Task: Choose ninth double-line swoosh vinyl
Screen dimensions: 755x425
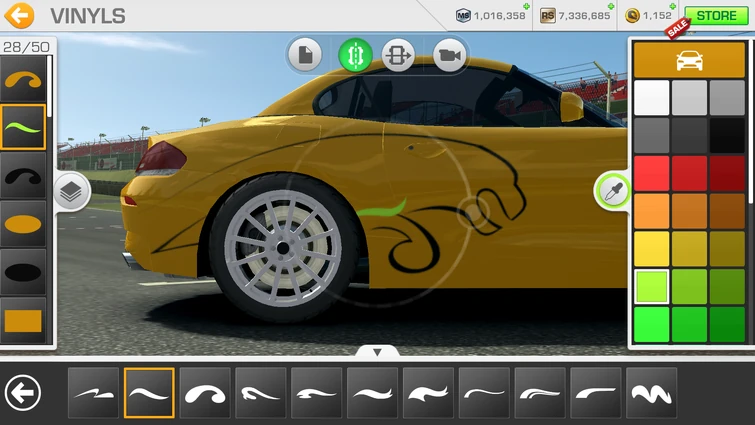Action: tap(540, 393)
